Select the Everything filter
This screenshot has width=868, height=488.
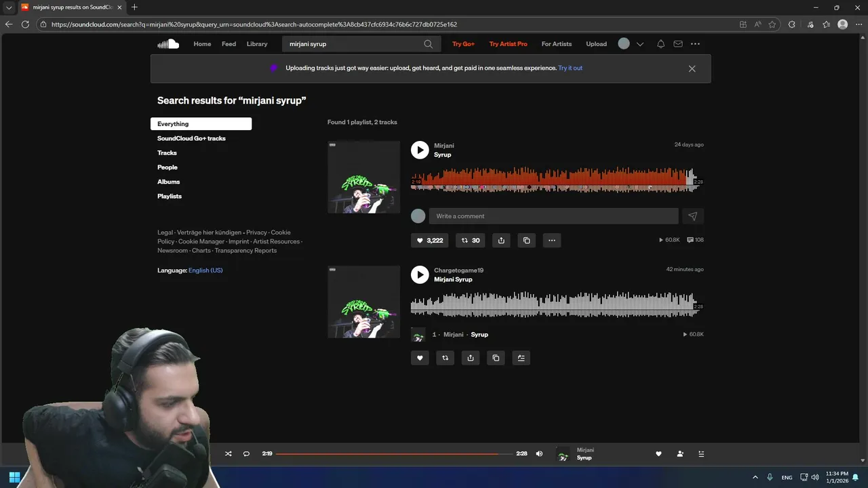click(x=201, y=124)
